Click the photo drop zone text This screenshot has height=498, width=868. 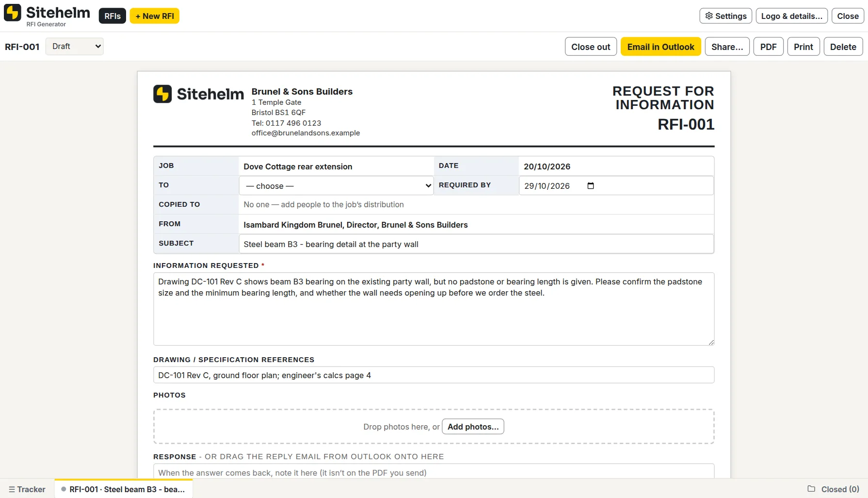[x=402, y=427]
